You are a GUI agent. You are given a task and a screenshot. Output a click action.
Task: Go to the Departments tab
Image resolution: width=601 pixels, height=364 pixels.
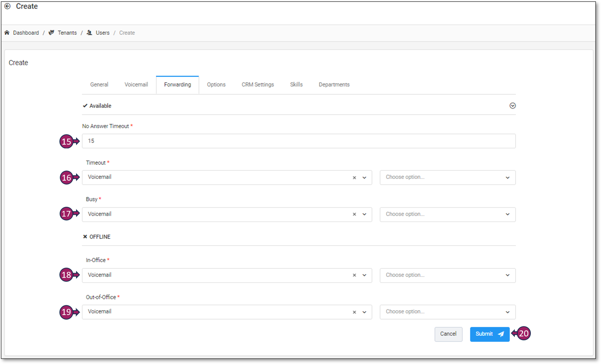334,85
